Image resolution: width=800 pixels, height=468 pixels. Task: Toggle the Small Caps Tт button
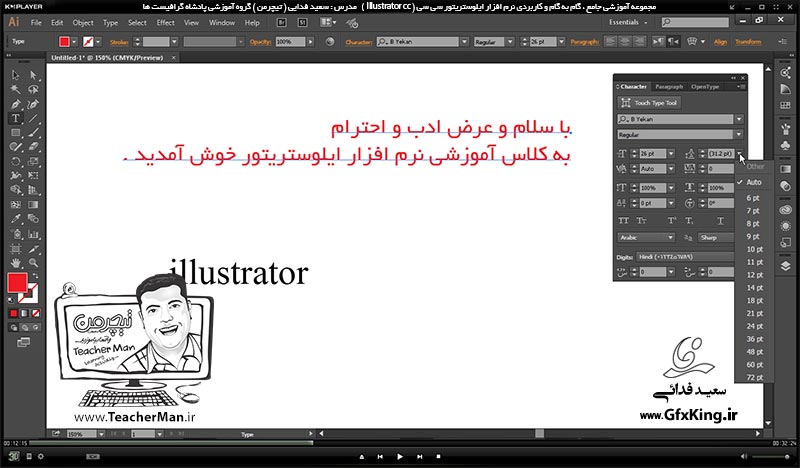pyautogui.click(x=641, y=221)
